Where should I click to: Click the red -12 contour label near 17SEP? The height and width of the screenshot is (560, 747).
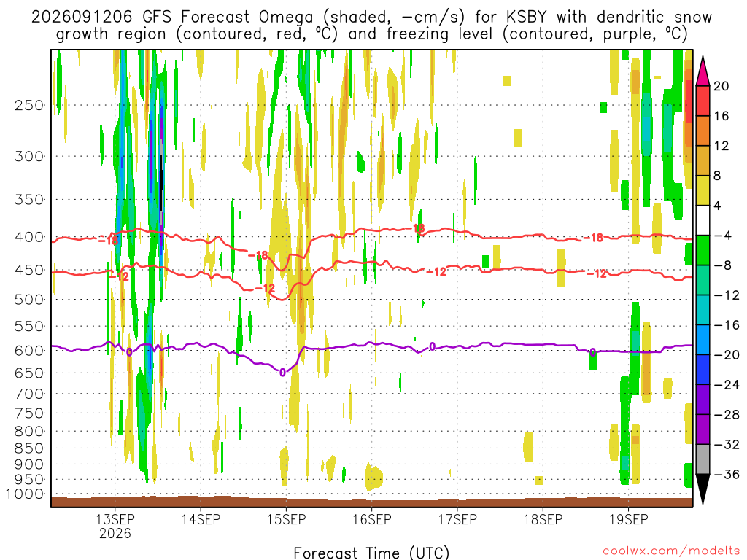[436, 272]
